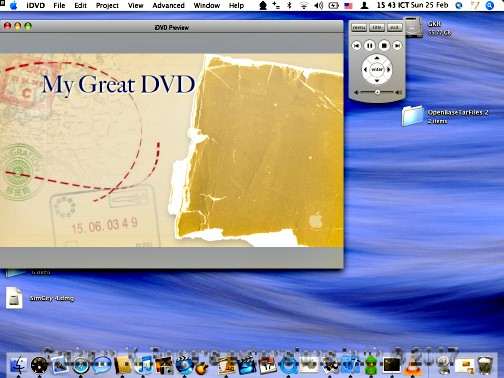Viewport: 504px width, 378px height.
Task: Select the GKR hard drive icon on the desktop
Action: 413,27
